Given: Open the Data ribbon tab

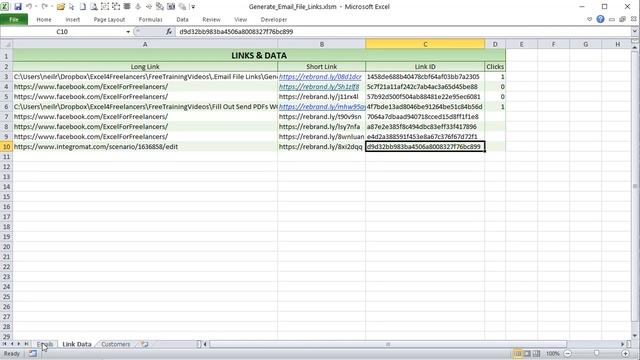Looking at the screenshot, I should click(x=182, y=19).
